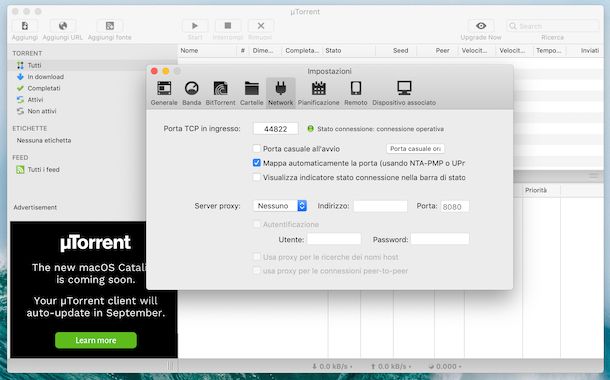The image size is (610, 380).
Task: Click Learn more in the advertisement
Action: [x=96, y=340]
